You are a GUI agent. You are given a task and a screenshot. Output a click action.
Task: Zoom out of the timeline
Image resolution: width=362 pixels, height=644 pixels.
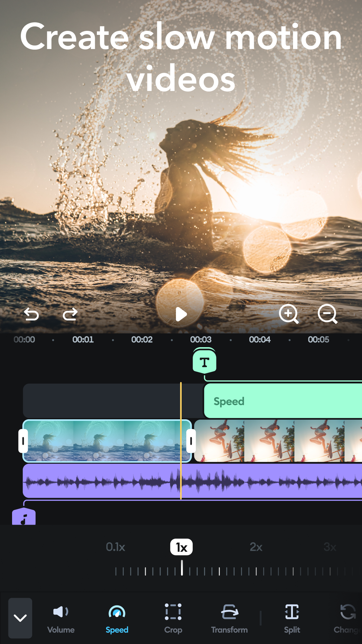coord(327,314)
